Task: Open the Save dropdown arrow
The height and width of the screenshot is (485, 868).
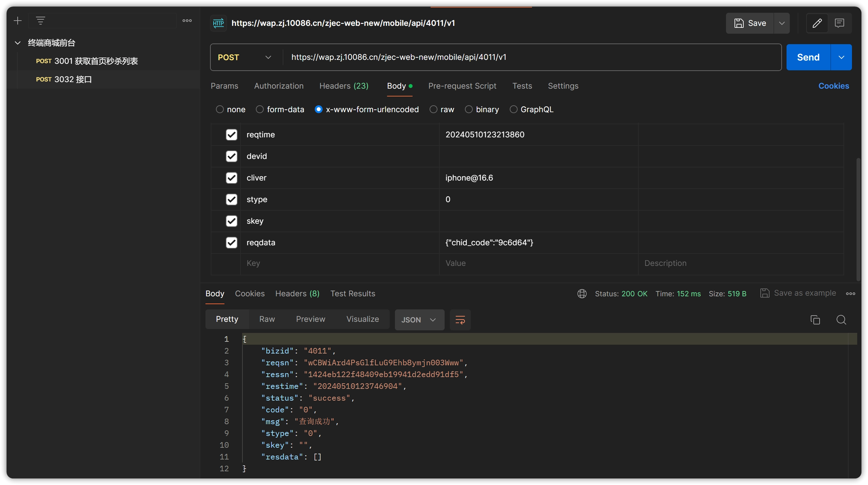Action: (x=782, y=23)
